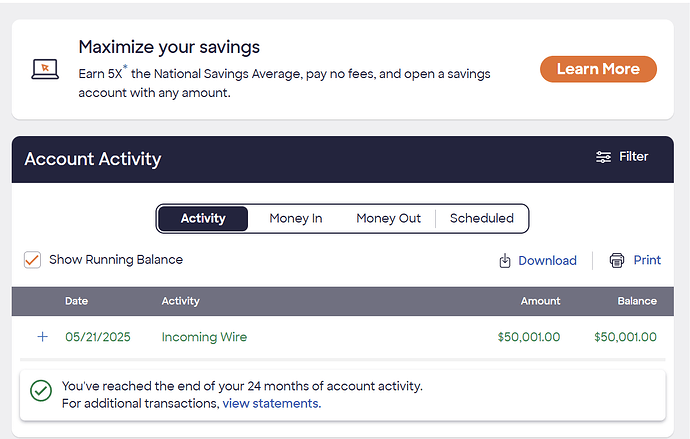690x439 pixels.
Task: Click the Download arrow icon
Action: pyautogui.click(x=505, y=260)
